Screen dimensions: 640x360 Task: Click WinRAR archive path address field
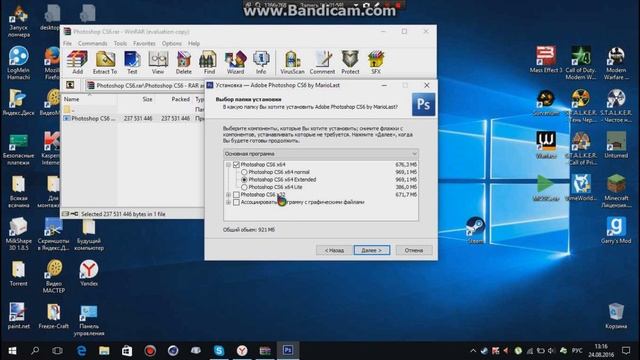145,85
